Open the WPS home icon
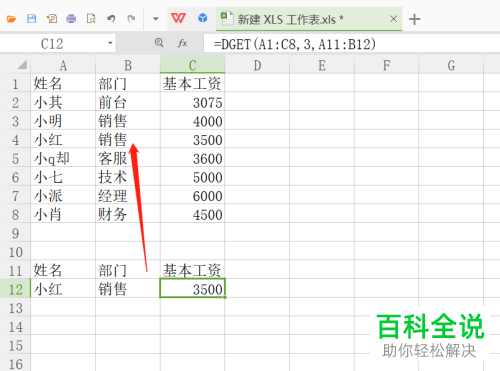The height and width of the screenshot is (371, 500). (178, 18)
